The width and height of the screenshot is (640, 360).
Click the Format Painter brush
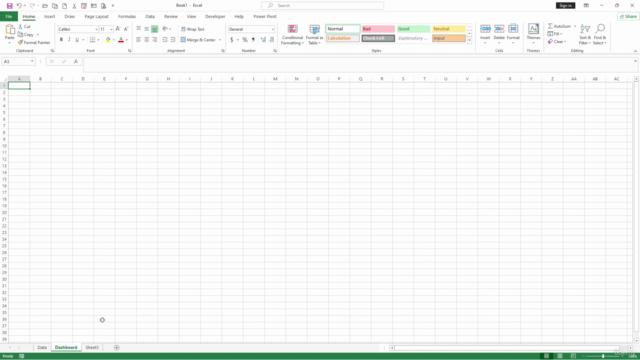[x=34, y=42]
